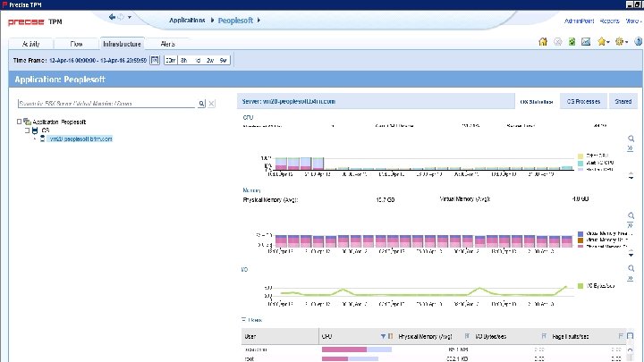Image resolution: width=644 pixels, height=362 pixels.
Task: Click the green refresh icon in the toolbar
Action: click(572, 41)
